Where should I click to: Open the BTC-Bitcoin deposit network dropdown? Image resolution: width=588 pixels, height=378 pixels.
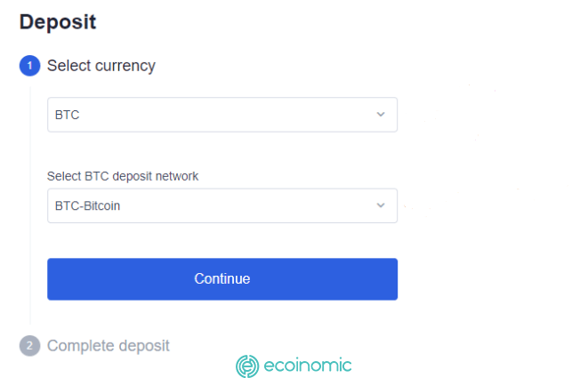click(x=222, y=205)
